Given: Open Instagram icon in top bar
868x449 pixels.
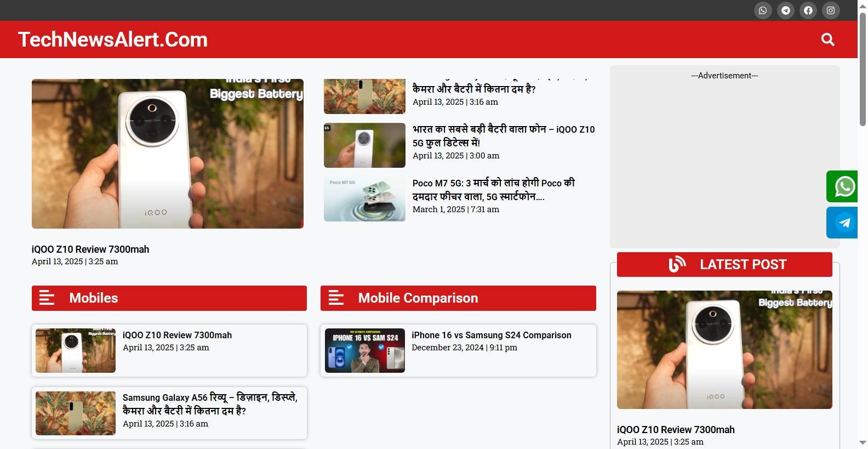Looking at the screenshot, I should point(831,10).
